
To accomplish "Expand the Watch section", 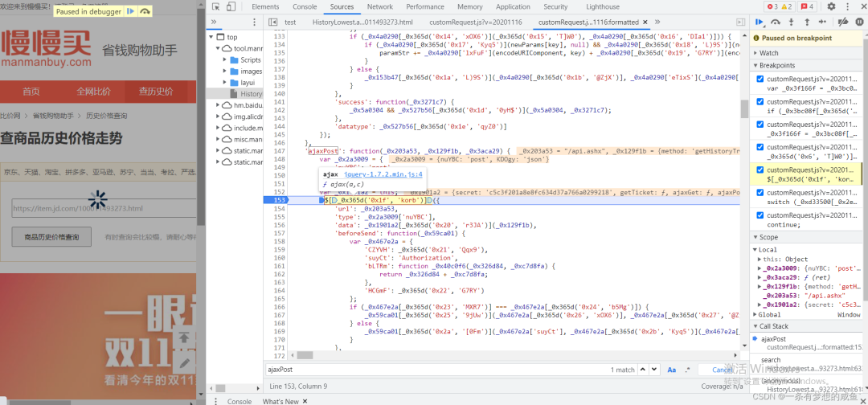I will click(x=769, y=53).
